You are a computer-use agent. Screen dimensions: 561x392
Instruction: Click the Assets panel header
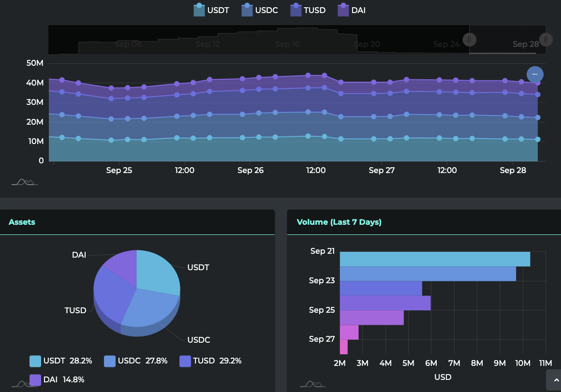point(22,222)
